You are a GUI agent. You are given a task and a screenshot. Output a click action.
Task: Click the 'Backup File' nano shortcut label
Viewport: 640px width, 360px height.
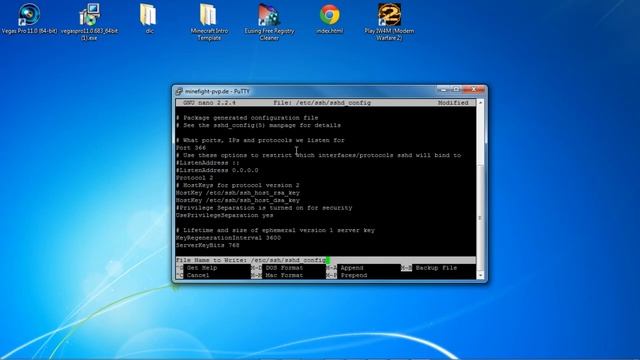(x=436, y=268)
